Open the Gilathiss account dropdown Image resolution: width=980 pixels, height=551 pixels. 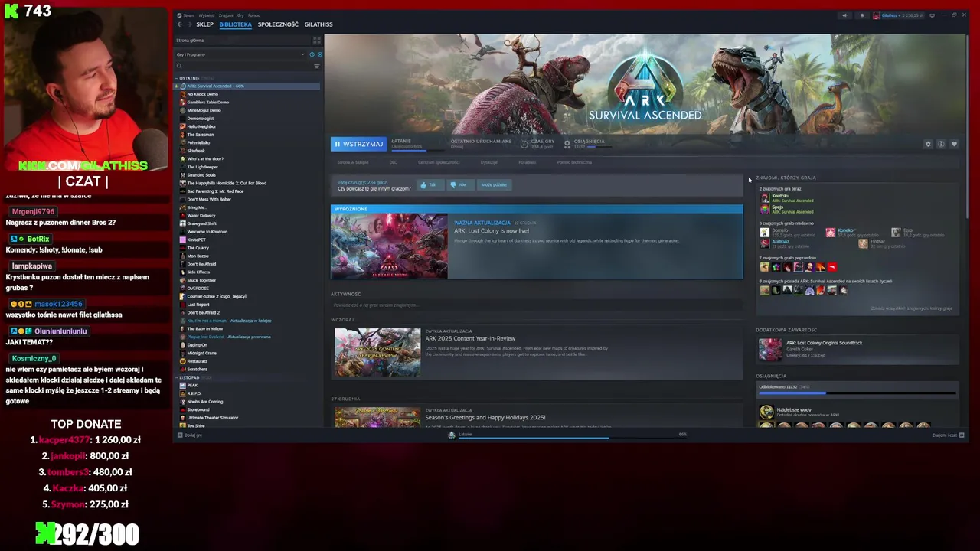(899, 15)
